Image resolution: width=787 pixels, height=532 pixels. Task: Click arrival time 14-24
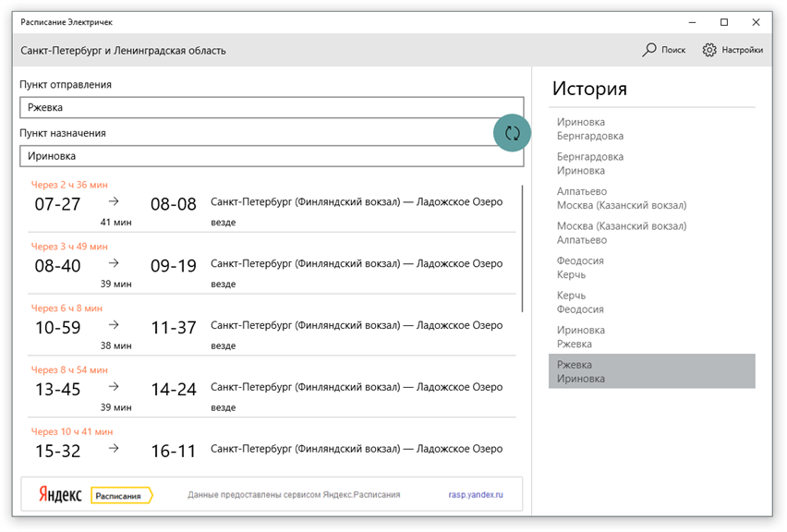pos(173,390)
